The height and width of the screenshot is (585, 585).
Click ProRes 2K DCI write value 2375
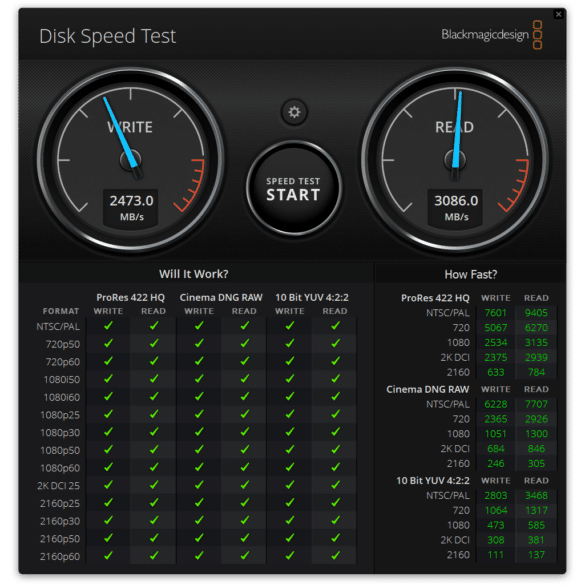click(x=495, y=357)
